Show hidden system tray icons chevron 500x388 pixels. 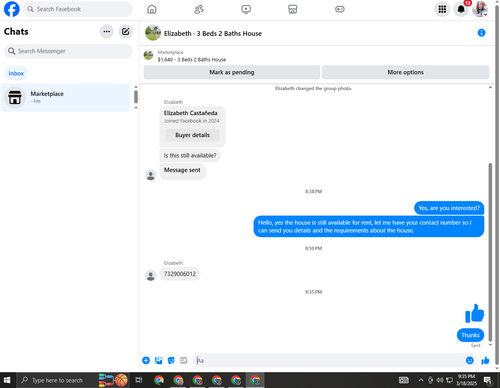click(x=421, y=380)
